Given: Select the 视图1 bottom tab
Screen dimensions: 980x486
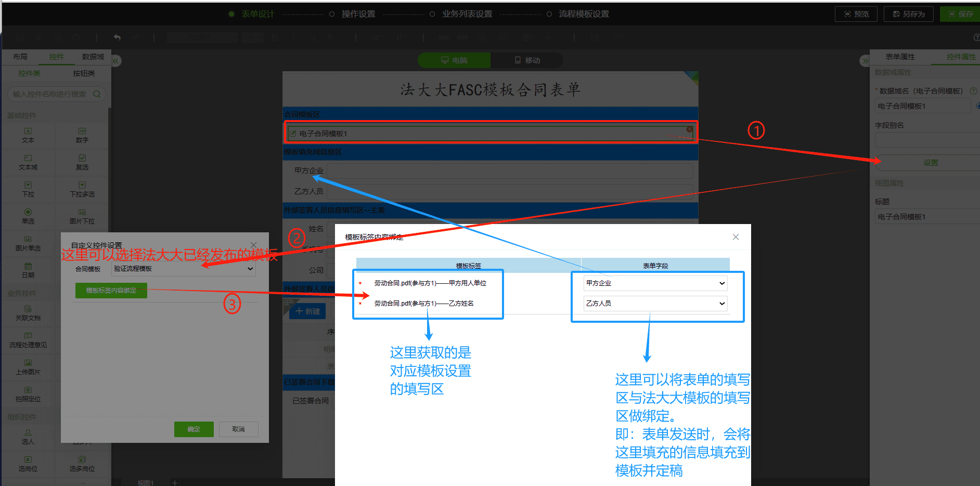Looking at the screenshot, I should [x=145, y=483].
